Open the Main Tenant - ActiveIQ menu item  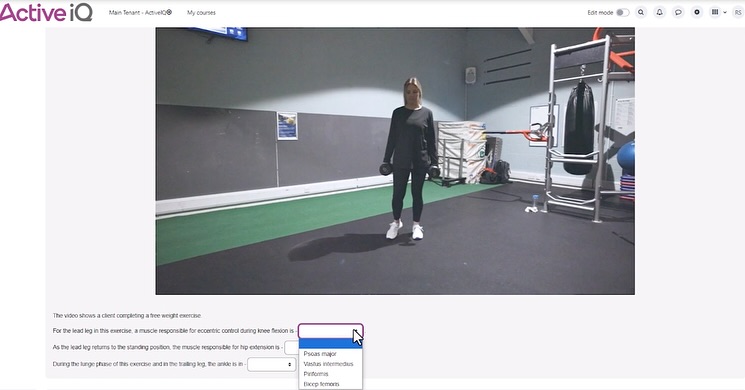coord(140,13)
